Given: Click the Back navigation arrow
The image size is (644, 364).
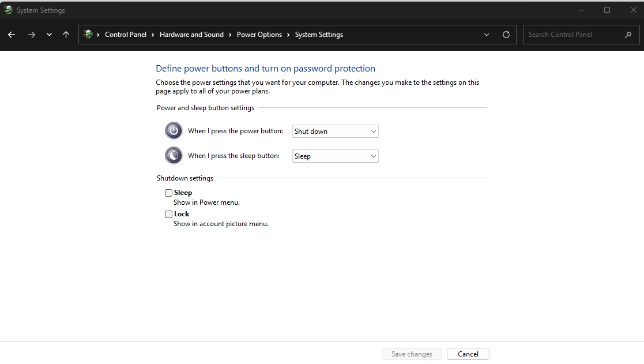Looking at the screenshot, I should tap(12, 35).
